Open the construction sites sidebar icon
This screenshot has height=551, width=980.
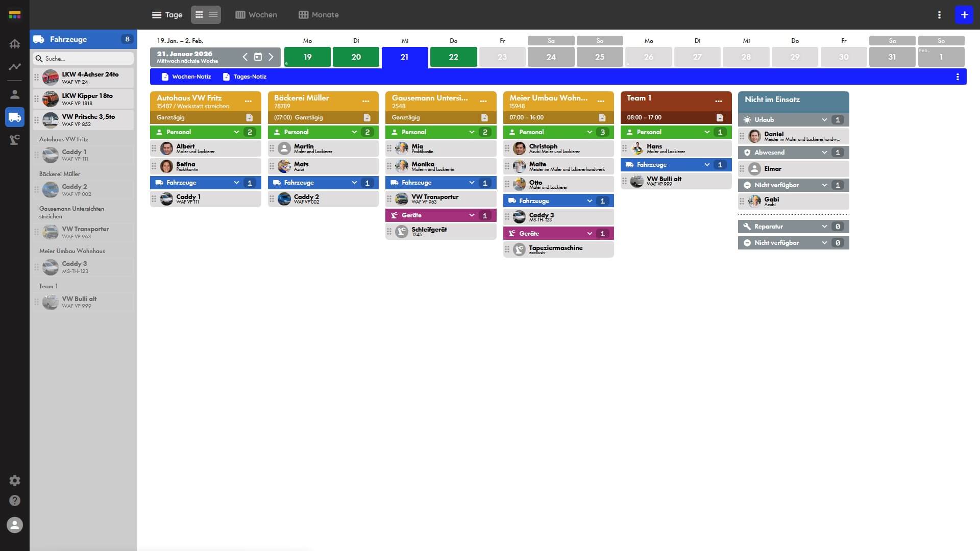(15, 44)
